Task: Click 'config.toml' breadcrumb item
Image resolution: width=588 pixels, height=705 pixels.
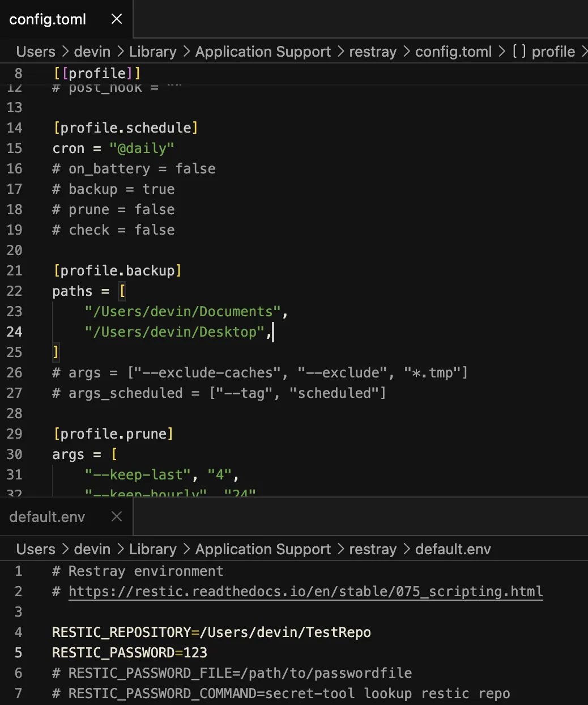Action: click(454, 52)
